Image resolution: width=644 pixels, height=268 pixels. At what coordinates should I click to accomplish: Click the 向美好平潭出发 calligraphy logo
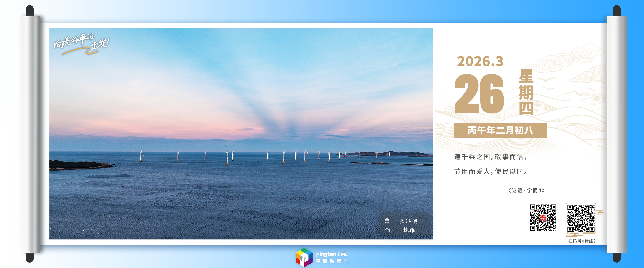click(81, 44)
